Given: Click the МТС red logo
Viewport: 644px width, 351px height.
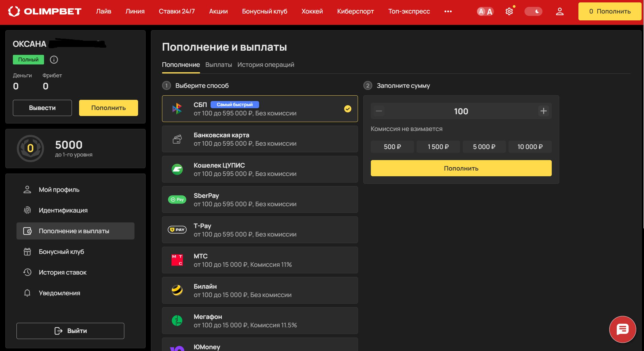Looking at the screenshot, I should (177, 260).
